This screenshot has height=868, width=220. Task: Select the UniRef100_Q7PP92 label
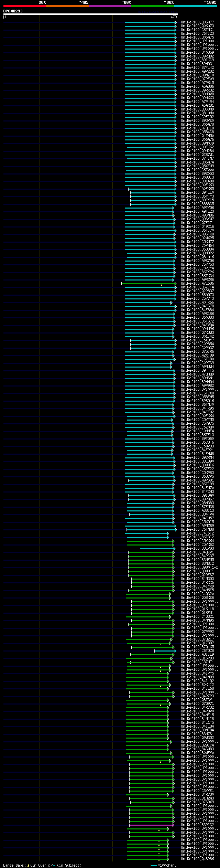[197, 632]
